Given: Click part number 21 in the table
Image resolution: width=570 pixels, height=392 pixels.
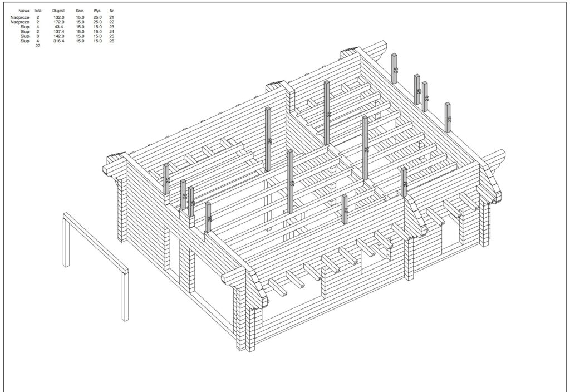Looking at the screenshot, I should pyautogui.click(x=112, y=18).
